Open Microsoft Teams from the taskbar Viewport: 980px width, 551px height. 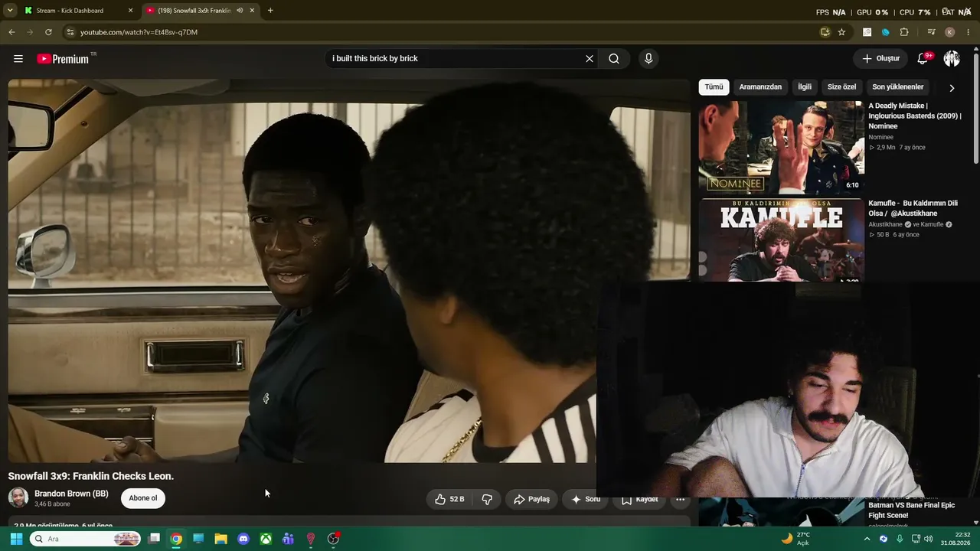(288, 539)
